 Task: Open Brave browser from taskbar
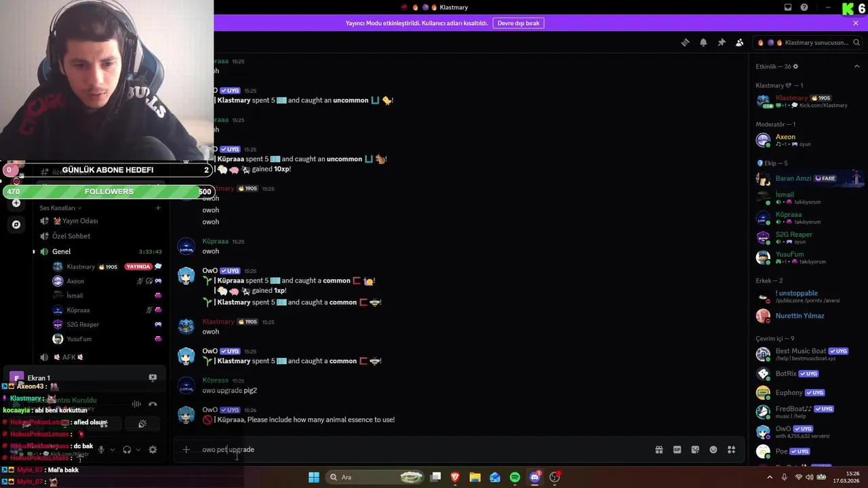455,477
